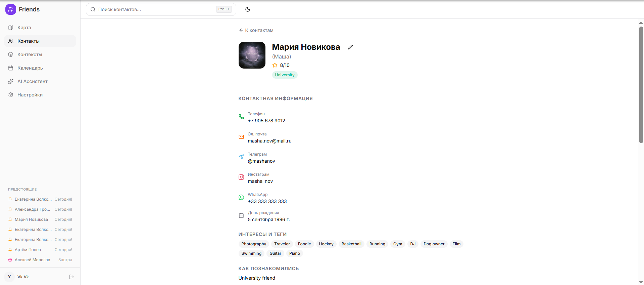Select the DJ tag
644x285 pixels.
(413, 244)
